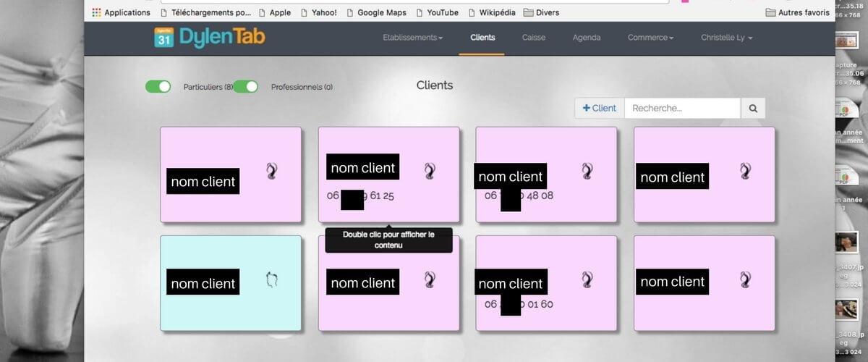The image size is (868, 362).
Task: Go to the Agenda tab
Action: coord(587,38)
